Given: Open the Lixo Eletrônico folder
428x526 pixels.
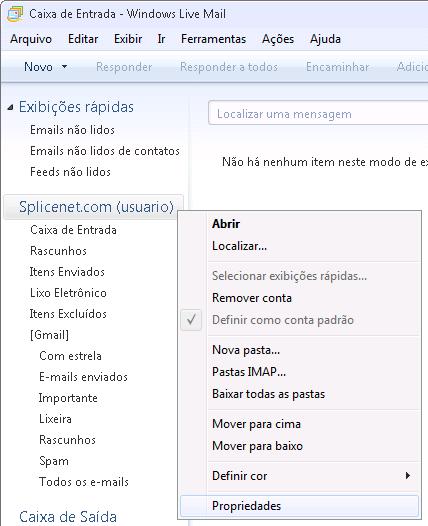Looking at the screenshot, I should click(68, 293).
